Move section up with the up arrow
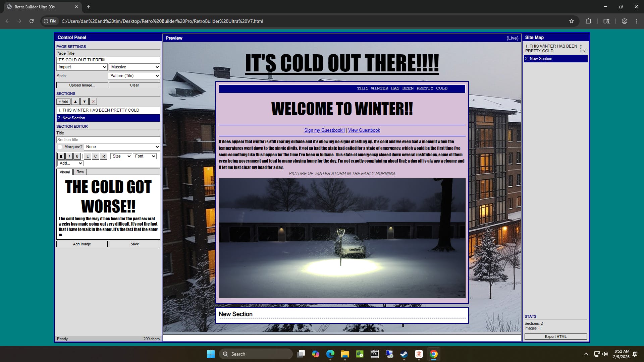Image resolution: width=644 pixels, height=362 pixels. 75,102
